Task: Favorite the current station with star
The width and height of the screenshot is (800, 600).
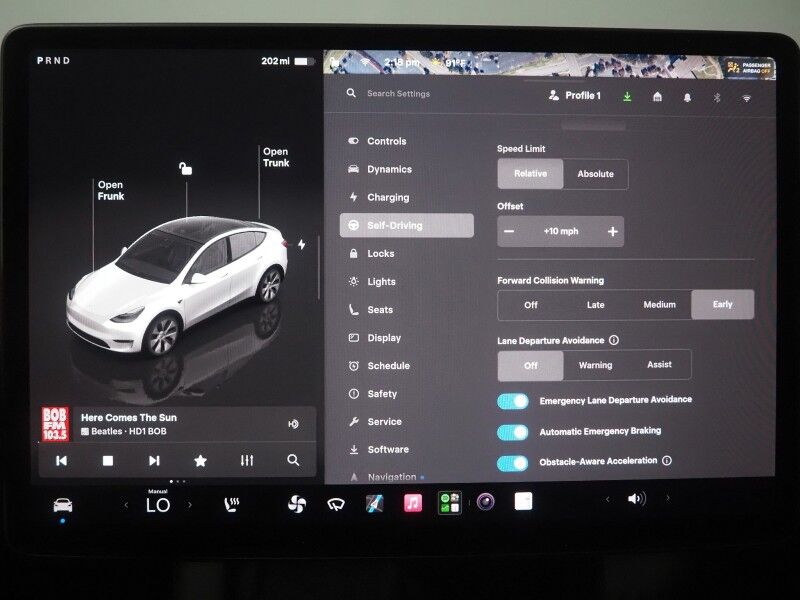Action: 201,461
